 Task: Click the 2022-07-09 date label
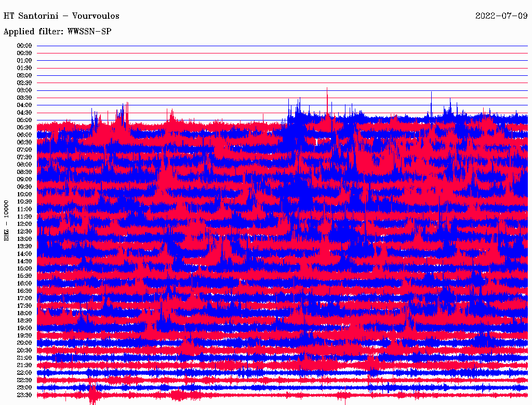coord(501,16)
